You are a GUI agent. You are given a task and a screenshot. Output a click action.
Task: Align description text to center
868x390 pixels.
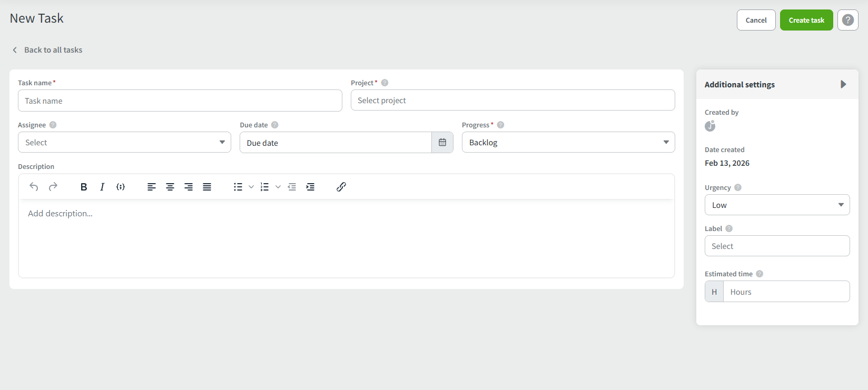tap(170, 187)
